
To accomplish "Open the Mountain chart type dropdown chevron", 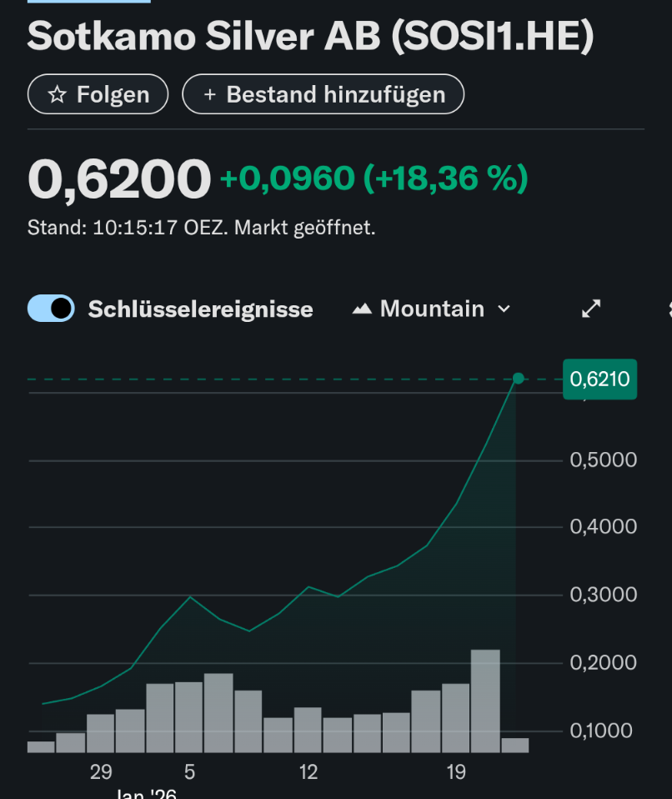I will [504, 309].
